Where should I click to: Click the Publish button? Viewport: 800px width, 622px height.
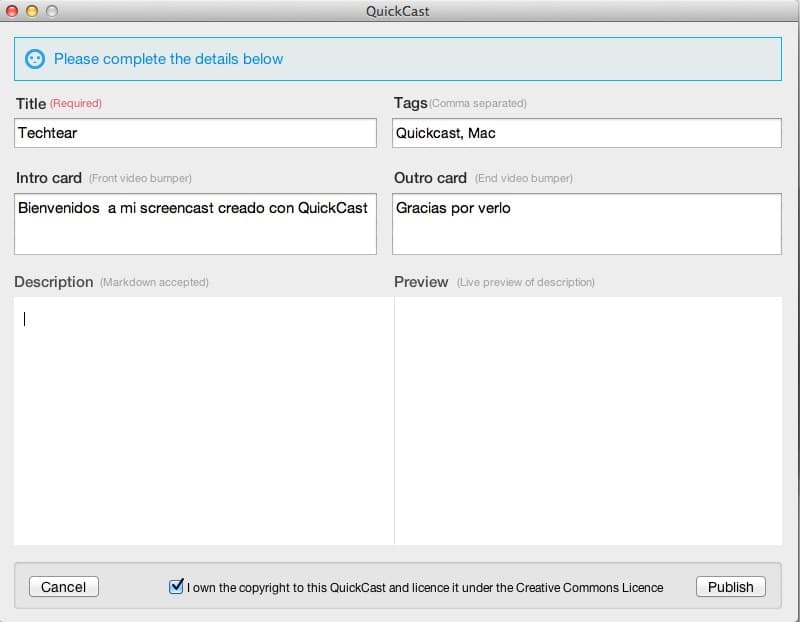[730, 587]
